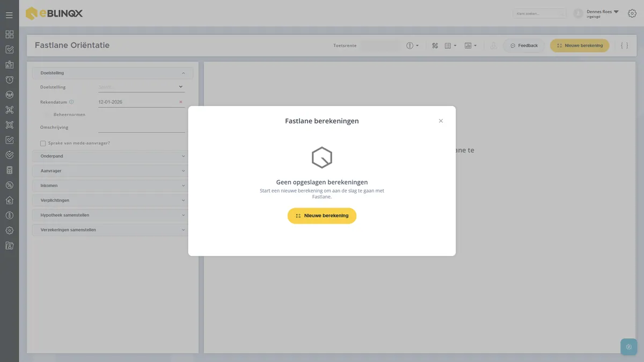Toggle the Beheernormen switch

tap(47, 114)
